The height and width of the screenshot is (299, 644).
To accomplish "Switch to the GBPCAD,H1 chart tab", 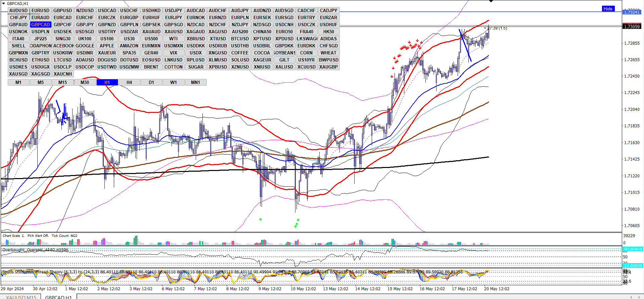I will pyautogui.click(x=58, y=297).
